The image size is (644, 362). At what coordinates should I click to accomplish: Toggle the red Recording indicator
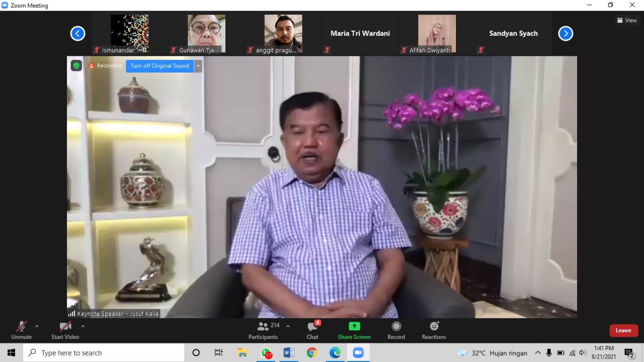coord(105,65)
